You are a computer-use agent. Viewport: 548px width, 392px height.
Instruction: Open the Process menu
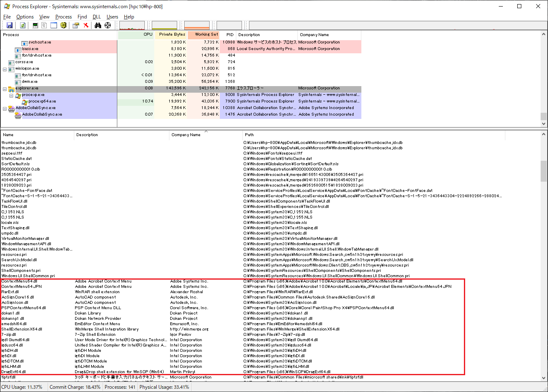(64, 17)
